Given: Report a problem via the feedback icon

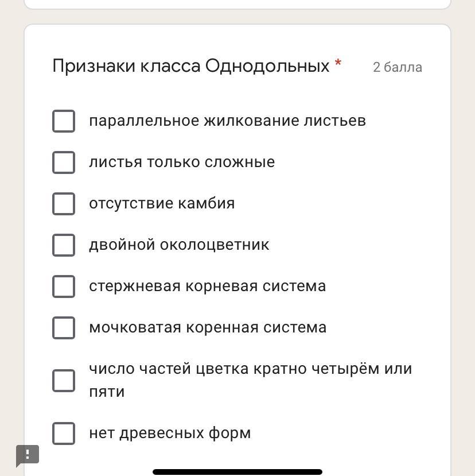Looking at the screenshot, I should [x=27, y=455].
